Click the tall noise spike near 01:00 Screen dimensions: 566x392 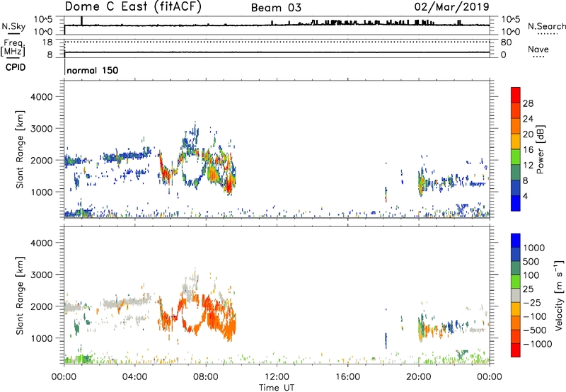(x=82, y=21)
